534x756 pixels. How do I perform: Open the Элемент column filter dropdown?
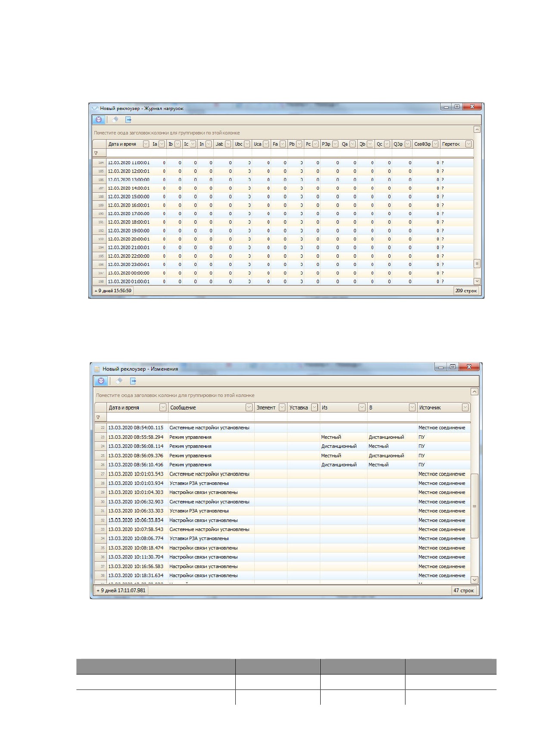coord(282,407)
